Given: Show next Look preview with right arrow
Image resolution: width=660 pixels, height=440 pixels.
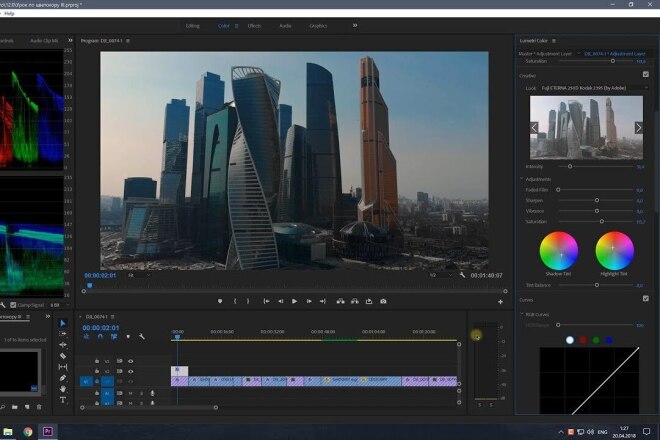Looking at the screenshot, I should pos(638,128).
